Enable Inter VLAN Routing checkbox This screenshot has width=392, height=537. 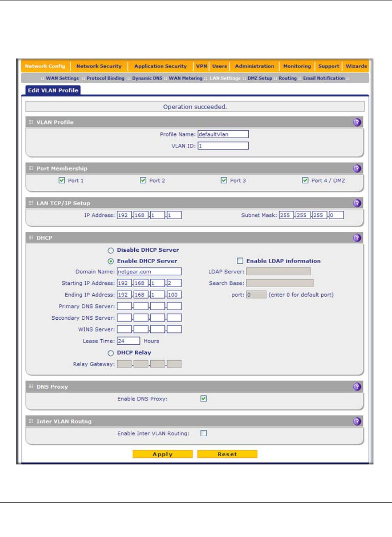point(204,433)
